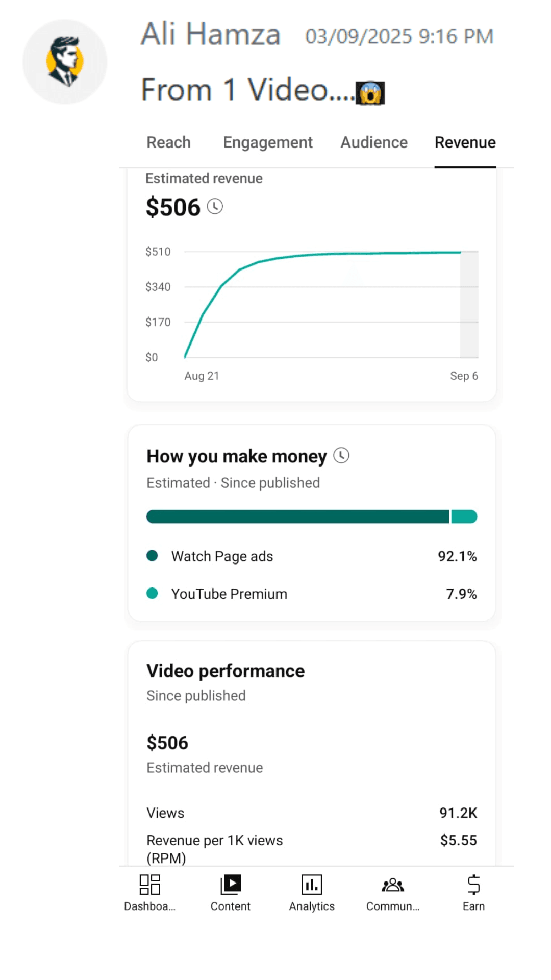This screenshot has width=551, height=980.
Task: Click the dark green Watch Page ads bar
Action: pos(297,517)
